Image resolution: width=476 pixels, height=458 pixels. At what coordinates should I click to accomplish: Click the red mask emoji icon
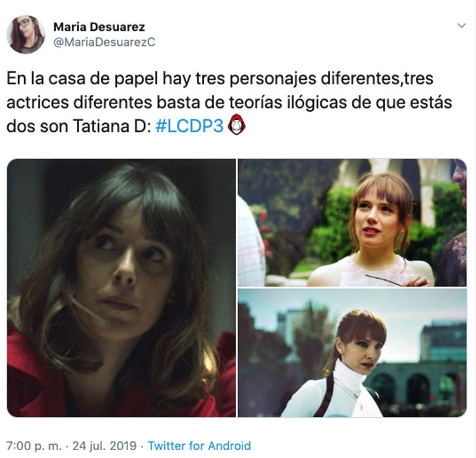(x=237, y=125)
